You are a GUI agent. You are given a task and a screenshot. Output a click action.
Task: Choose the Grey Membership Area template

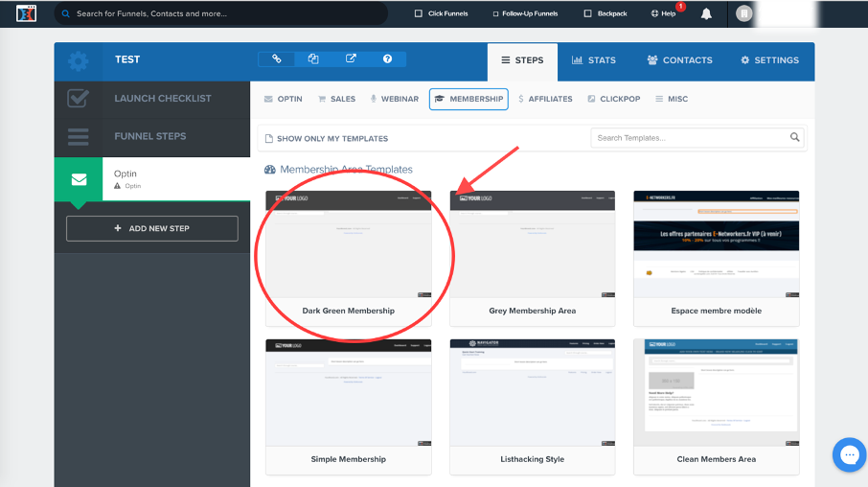pyautogui.click(x=532, y=258)
